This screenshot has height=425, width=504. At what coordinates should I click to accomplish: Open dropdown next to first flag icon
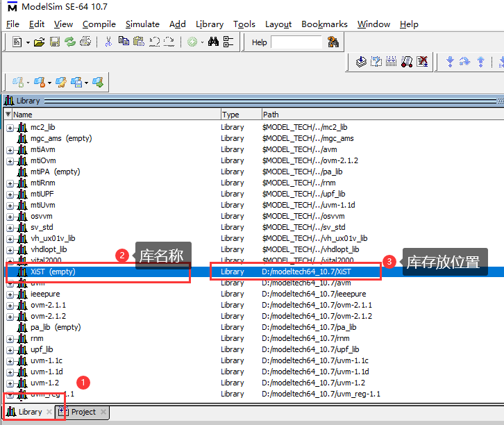tap(28, 83)
